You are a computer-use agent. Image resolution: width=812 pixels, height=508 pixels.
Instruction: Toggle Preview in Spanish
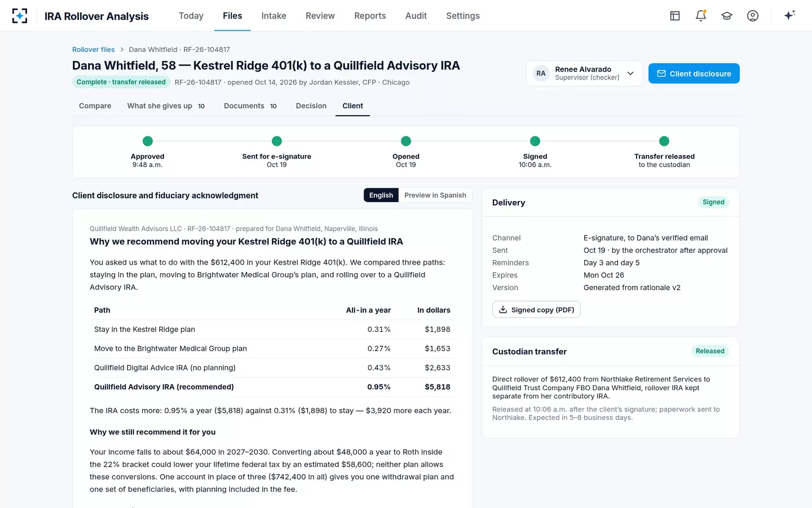click(435, 195)
